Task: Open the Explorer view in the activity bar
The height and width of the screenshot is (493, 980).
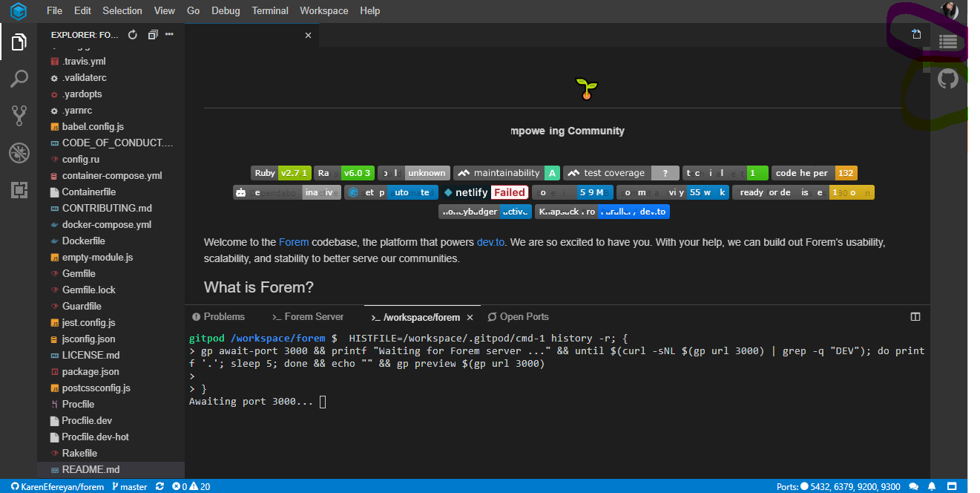Action: click(x=19, y=43)
